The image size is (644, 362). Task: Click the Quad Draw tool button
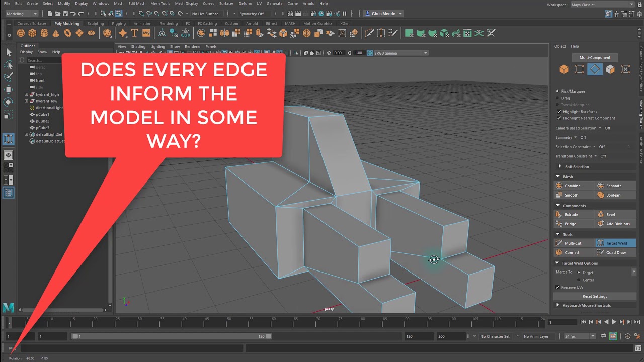click(x=616, y=253)
